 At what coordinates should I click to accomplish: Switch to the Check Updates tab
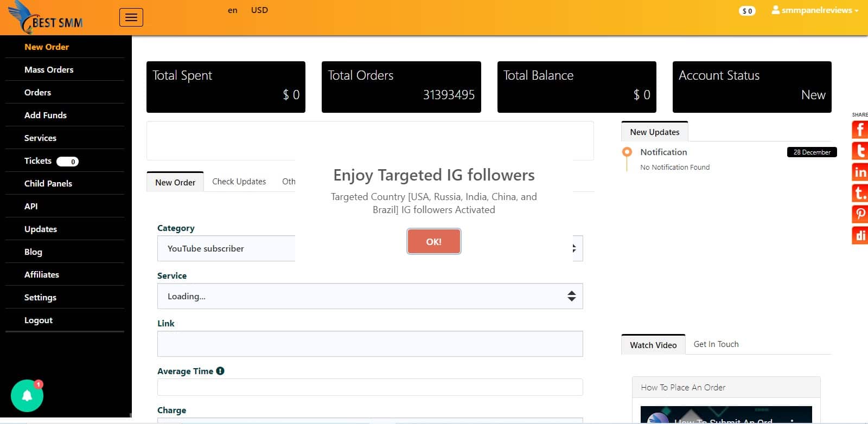tap(239, 182)
